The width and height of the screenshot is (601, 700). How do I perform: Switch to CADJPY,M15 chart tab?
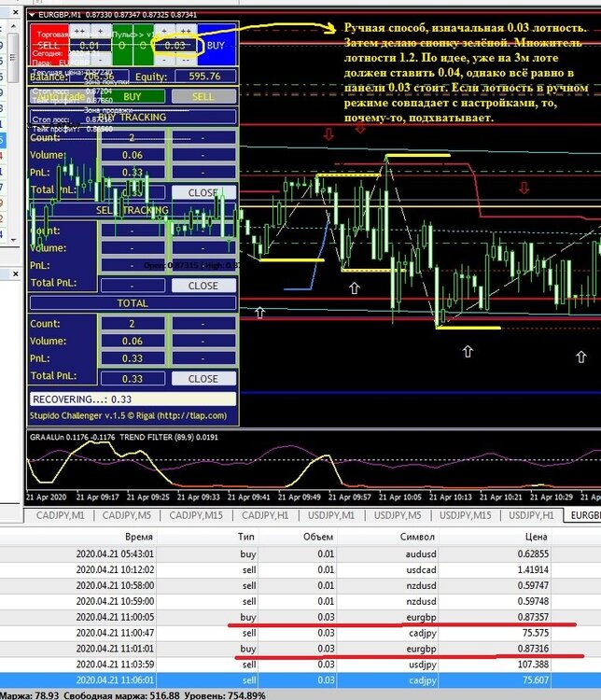(x=196, y=515)
